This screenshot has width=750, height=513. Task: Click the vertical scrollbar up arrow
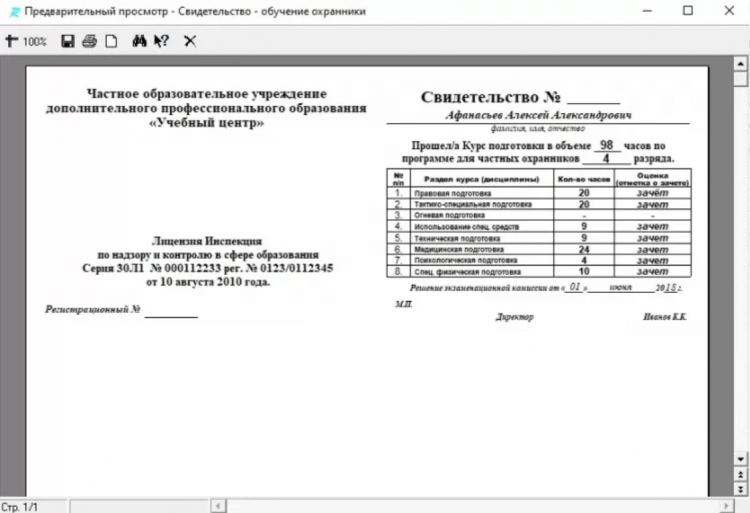coord(740,63)
